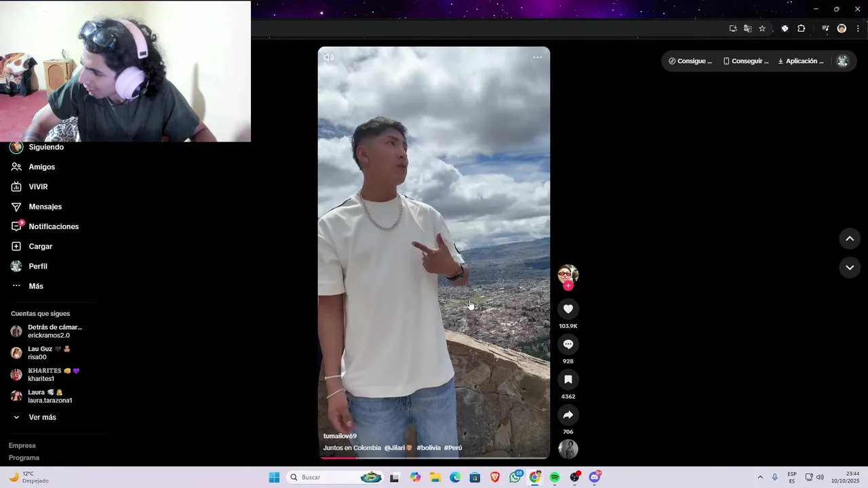Show hidden system tray icons
The image size is (868, 488).
click(759, 477)
